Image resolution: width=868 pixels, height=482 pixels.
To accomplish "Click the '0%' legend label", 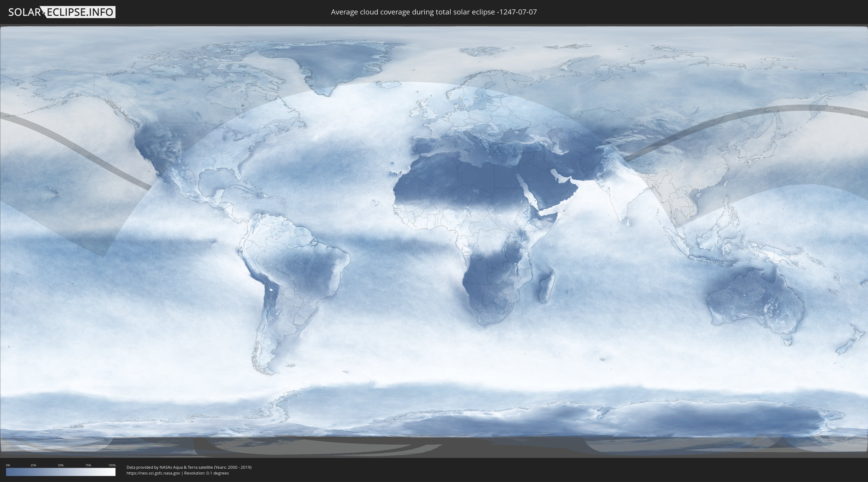I will [x=8, y=465].
